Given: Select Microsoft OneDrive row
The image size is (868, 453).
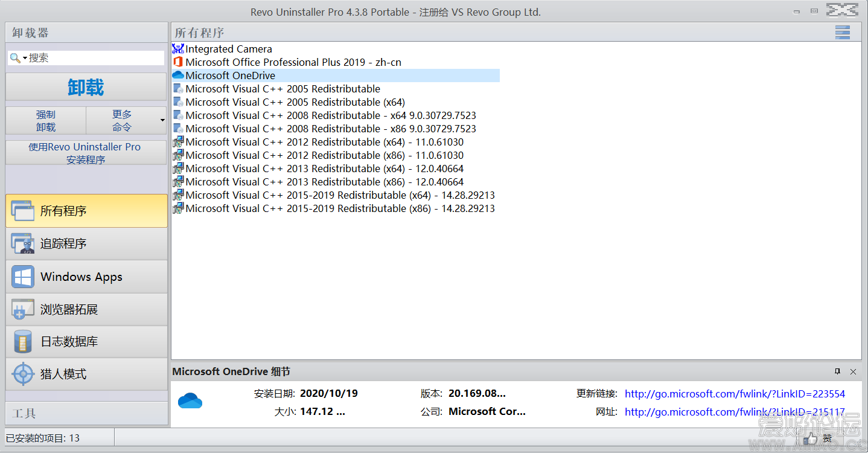Looking at the screenshot, I should tap(336, 75).
